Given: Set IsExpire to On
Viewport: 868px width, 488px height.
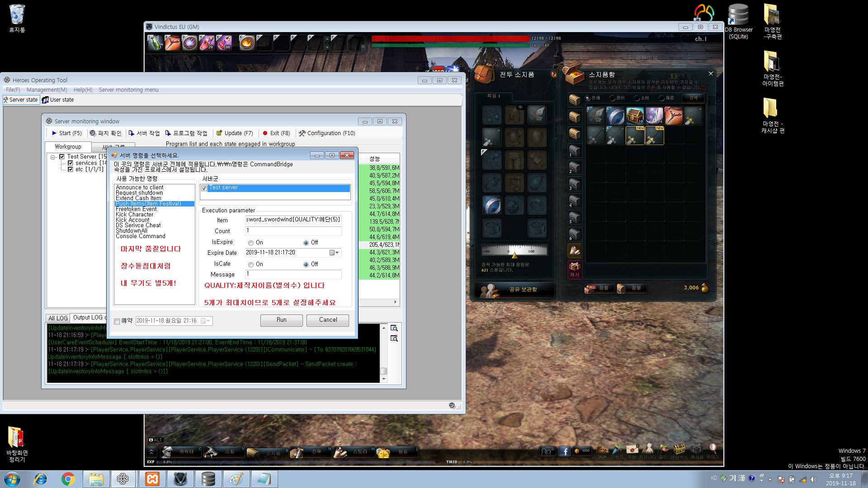Looking at the screenshot, I should click(250, 243).
